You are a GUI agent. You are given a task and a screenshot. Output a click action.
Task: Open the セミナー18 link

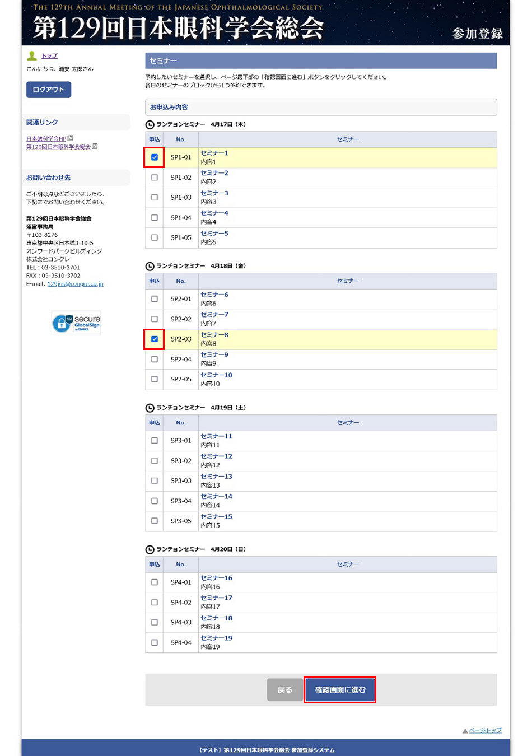pyautogui.click(x=216, y=618)
